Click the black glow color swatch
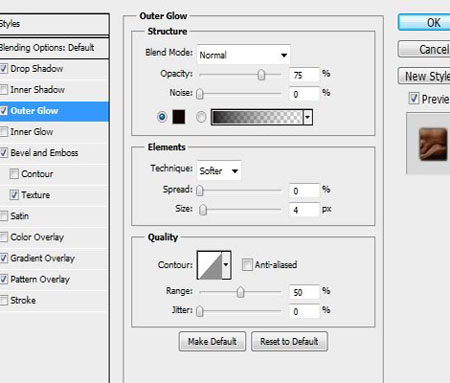This screenshot has width=450, height=383. (179, 117)
